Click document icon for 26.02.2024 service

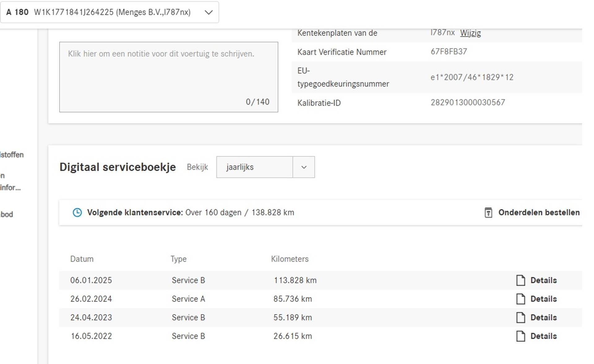click(x=521, y=299)
